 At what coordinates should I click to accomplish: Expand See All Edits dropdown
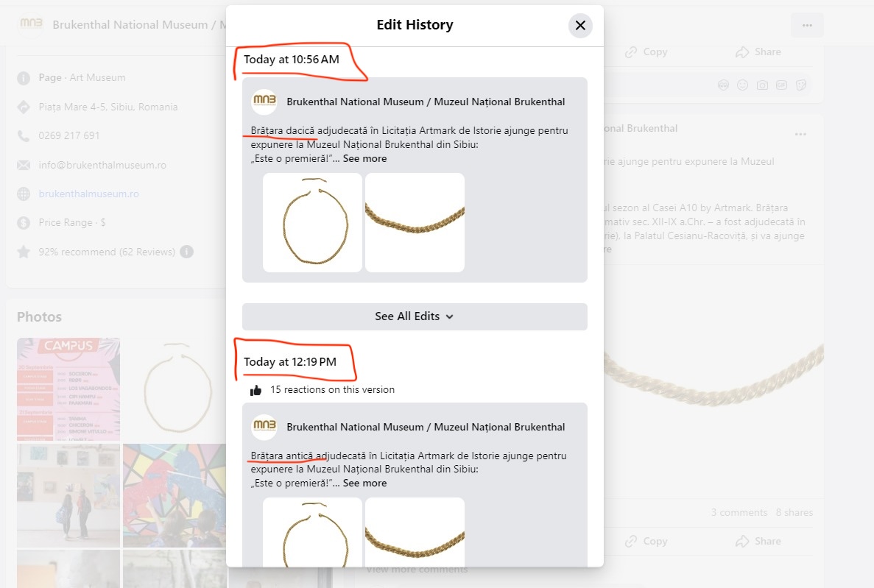(415, 316)
